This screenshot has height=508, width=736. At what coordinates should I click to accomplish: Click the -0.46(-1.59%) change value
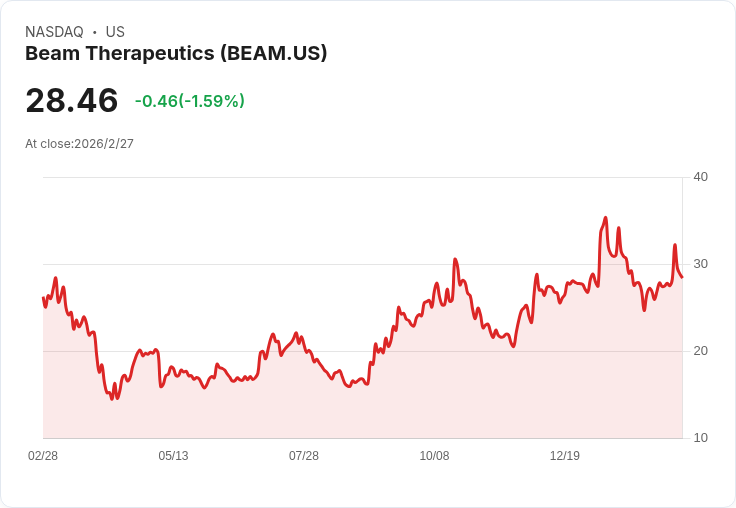(x=190, y=101)
